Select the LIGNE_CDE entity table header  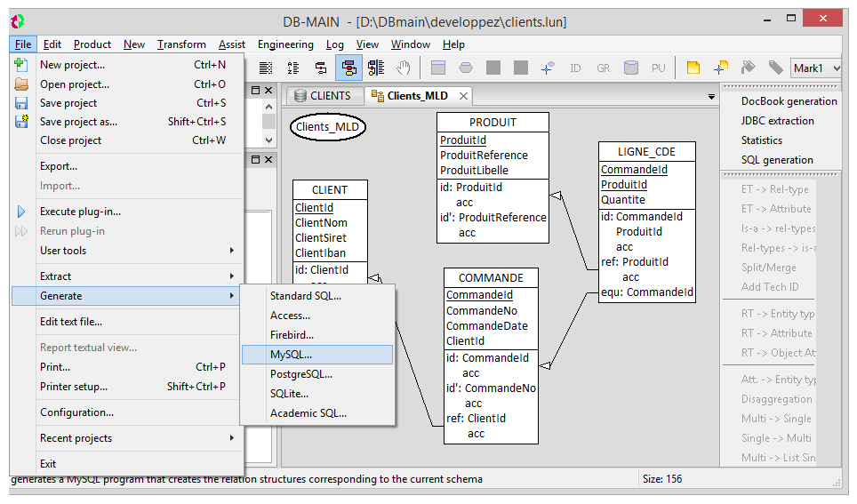coord(646,152)
